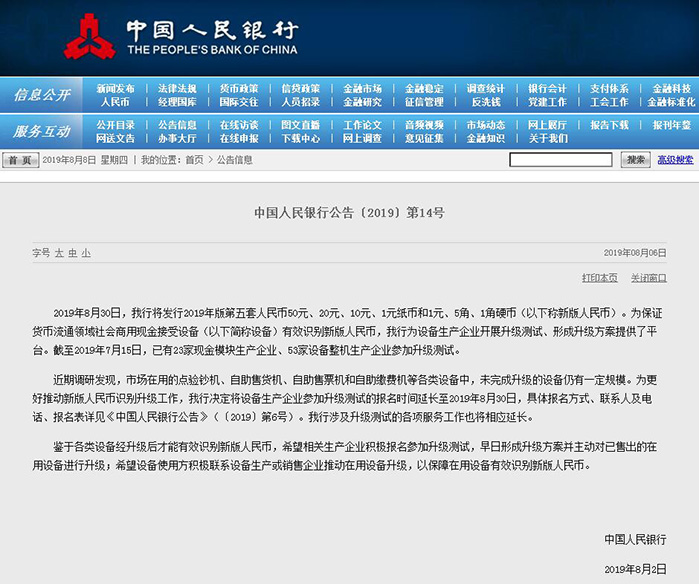Image resolution: width=699 pixels, height=584 pixels.
Task: Open the 新闻发布 menu item
Action: 115,89
